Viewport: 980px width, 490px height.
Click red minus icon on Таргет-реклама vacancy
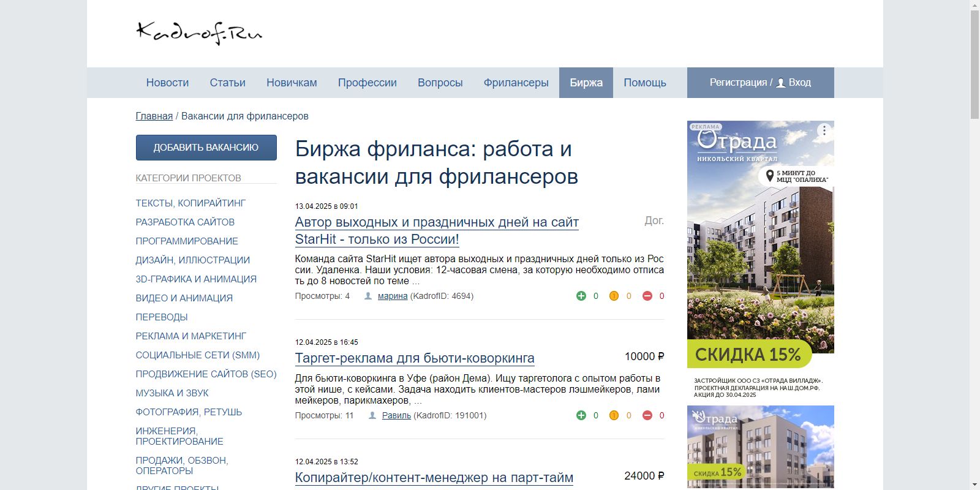647,415
